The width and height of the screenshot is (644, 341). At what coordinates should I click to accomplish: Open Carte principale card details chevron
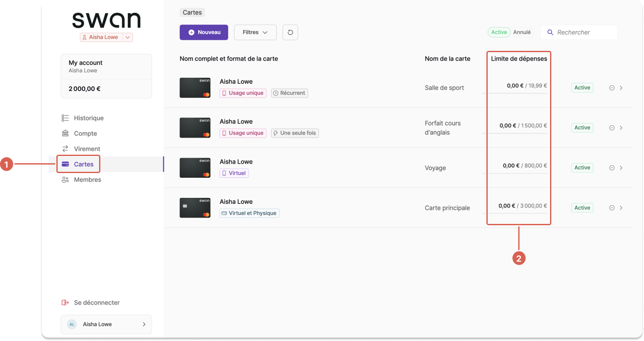(x=621, y=208)
